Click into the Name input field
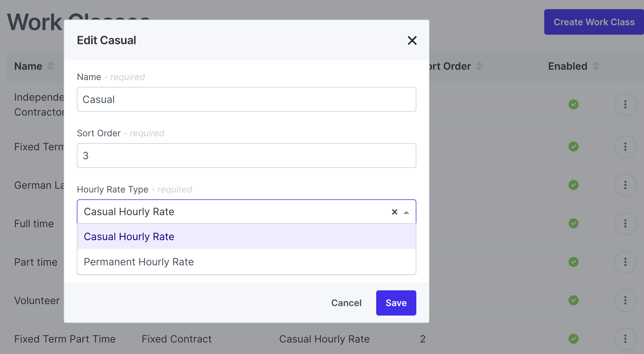This screenshot has height=354, width=644. click(246, 100)
